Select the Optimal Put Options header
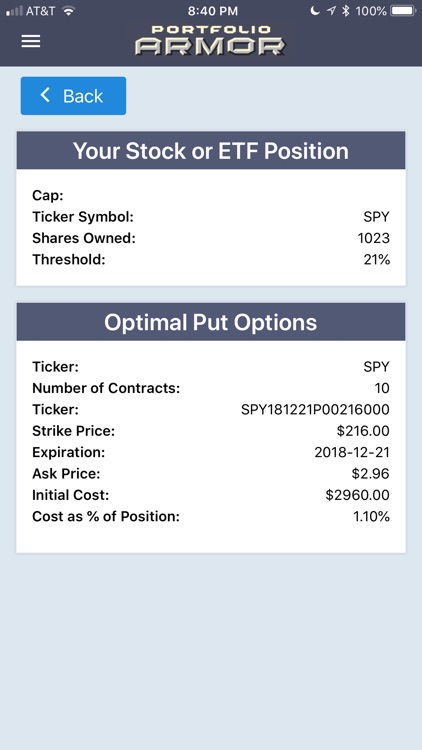This screenshot has height=750, width=422. [x=211, y=322]
